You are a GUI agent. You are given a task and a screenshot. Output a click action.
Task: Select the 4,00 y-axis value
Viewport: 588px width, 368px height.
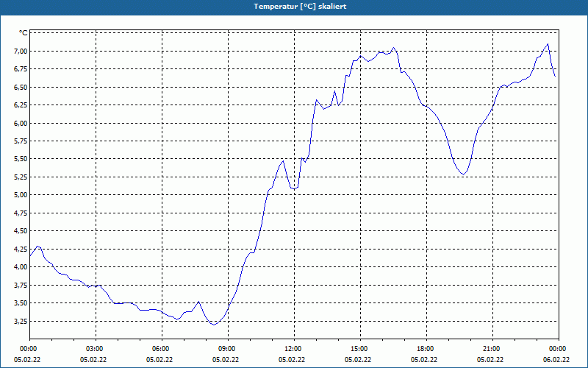21,267
